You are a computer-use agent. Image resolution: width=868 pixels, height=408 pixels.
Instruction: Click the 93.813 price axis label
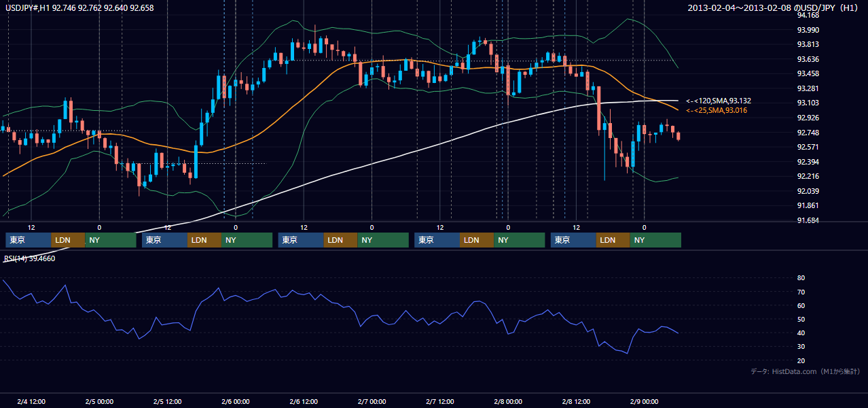pyautogui.click(x=808, y=44)
